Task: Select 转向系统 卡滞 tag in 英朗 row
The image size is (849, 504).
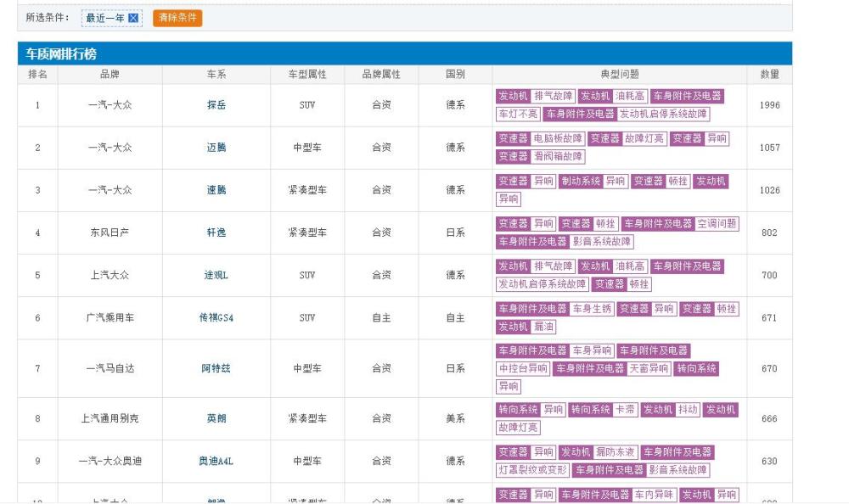Action: pos(603,410)
